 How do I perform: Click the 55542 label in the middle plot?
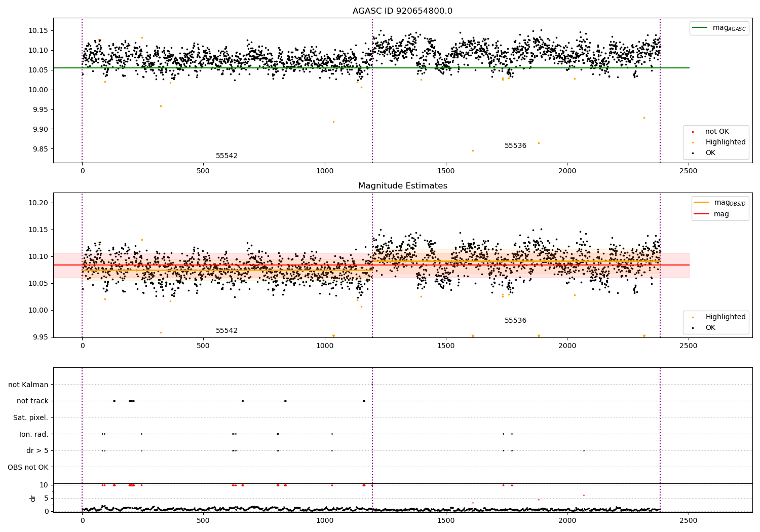[226, 331]
